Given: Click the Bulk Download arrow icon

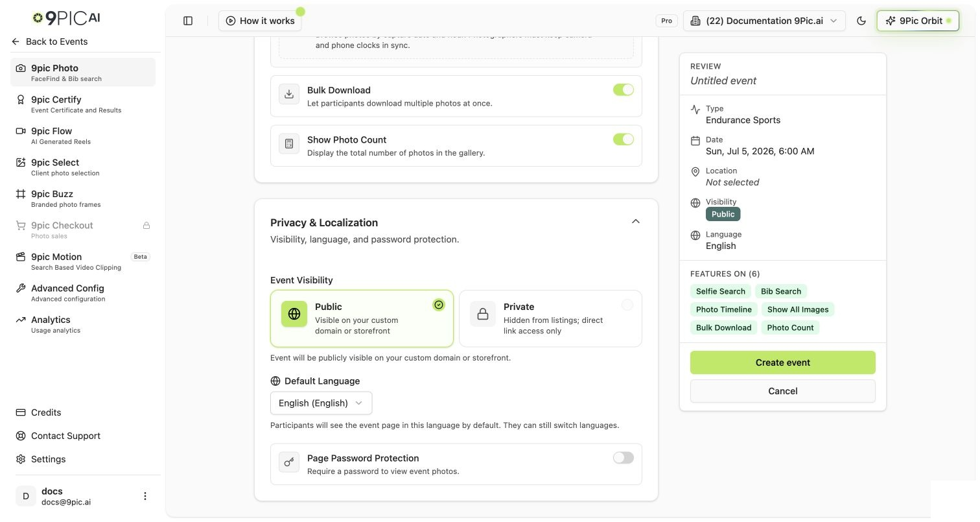Looking at the screenshot, I should tap(289, 94).
